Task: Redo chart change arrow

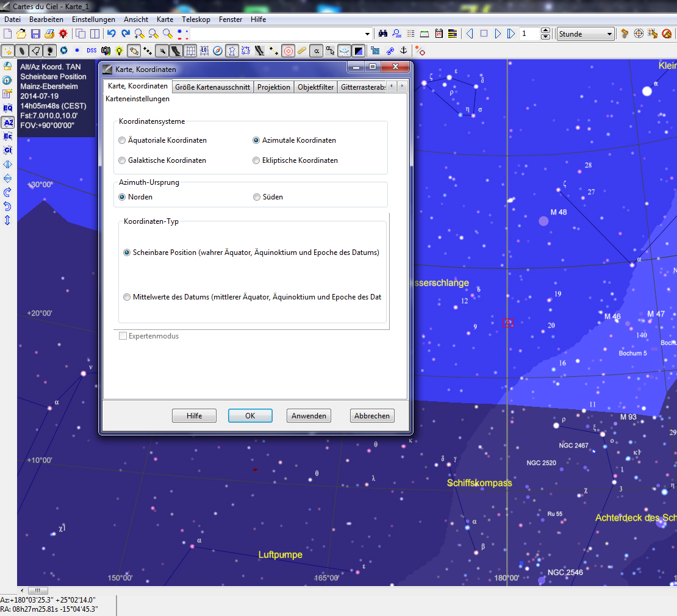Action: tap(125, 34)
